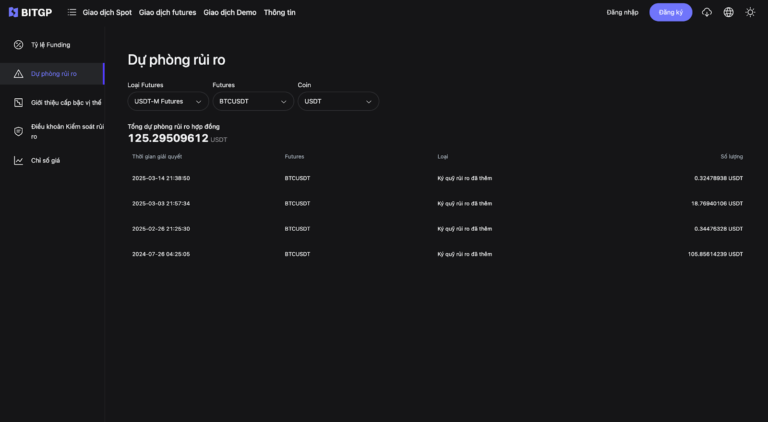This screenshot has height=422, width=768.
Task: Click the Chỉ số giá chart icon
Action: [19, 160]
